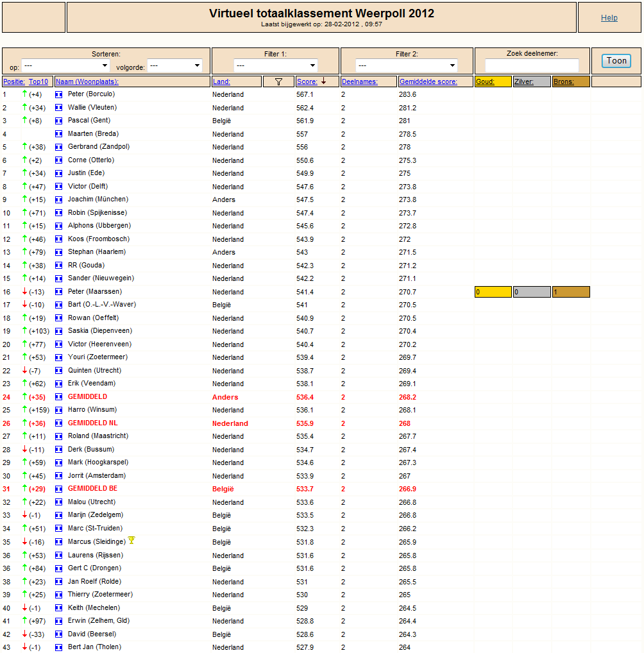The height and width of the screenshot is (653, 644).
Task: Open details icon for Joachim (München)
Action: point(59,199)
